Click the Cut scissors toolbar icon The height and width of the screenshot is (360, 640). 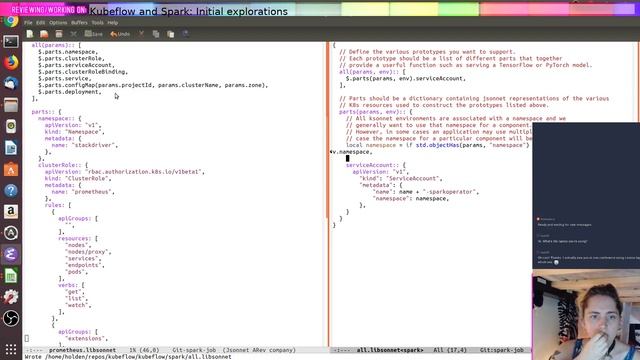click(141, 34)
